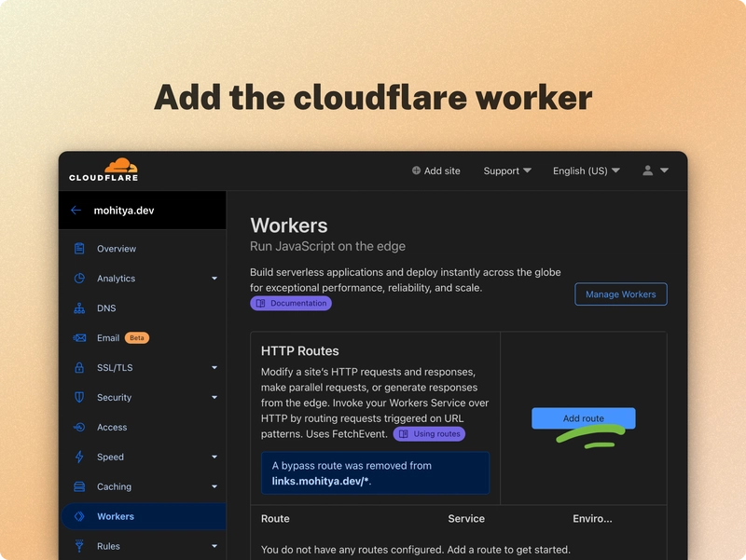
Task: Click the Workers diamond icon
Action: coord(79,516)
